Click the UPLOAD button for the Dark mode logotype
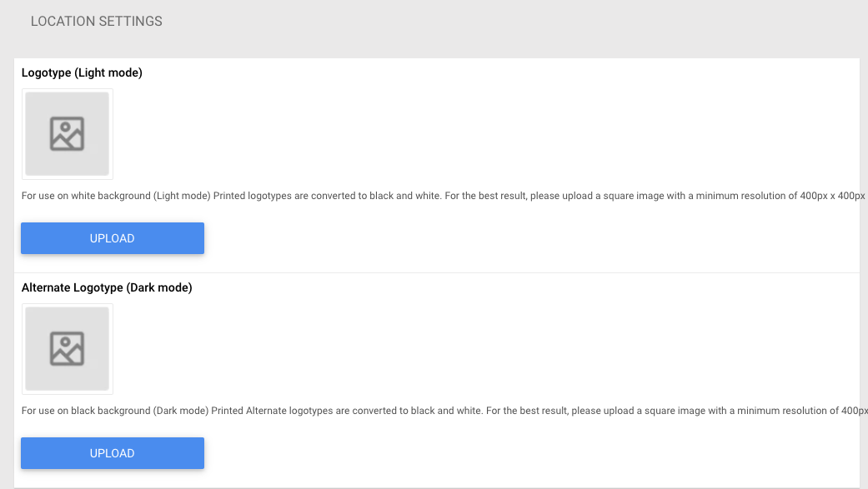 tap(112, 453)
